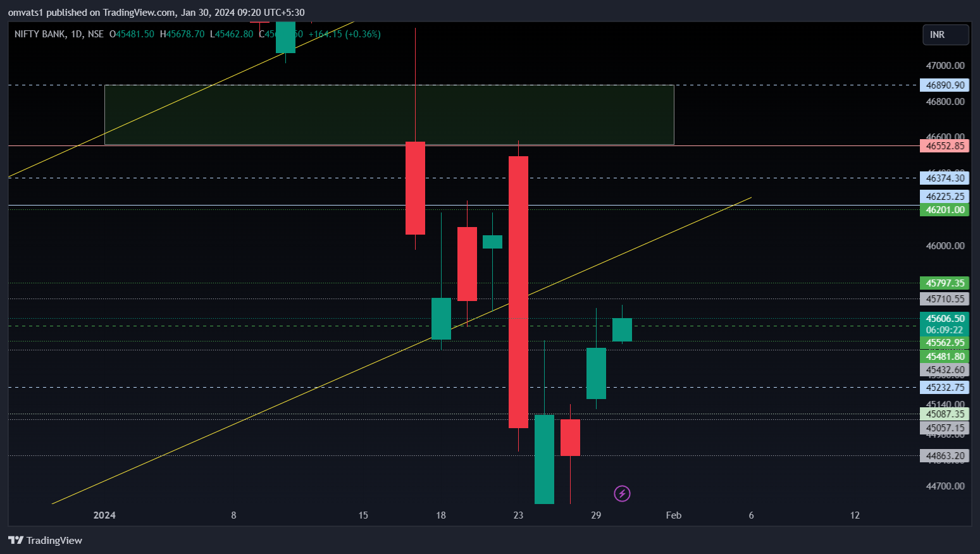This screenshot has height=554, width=980.
Task: Select the 45057.15 price label
Action: tap(945, 428)
